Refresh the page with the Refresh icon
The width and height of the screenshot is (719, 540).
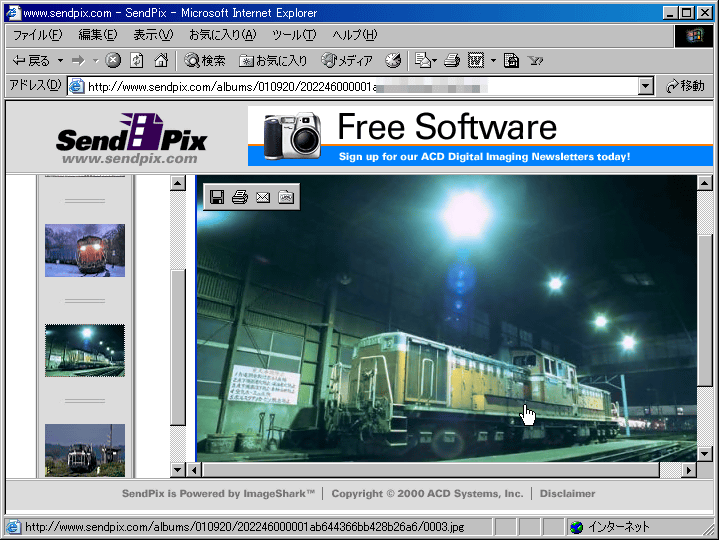pos(137,61)
